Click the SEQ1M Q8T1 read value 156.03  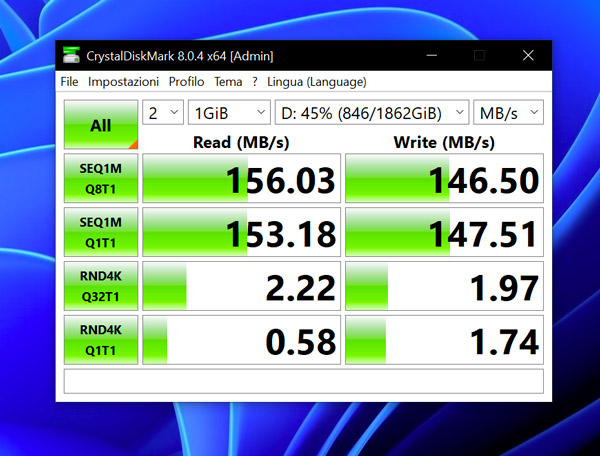(x=241, y=178)
